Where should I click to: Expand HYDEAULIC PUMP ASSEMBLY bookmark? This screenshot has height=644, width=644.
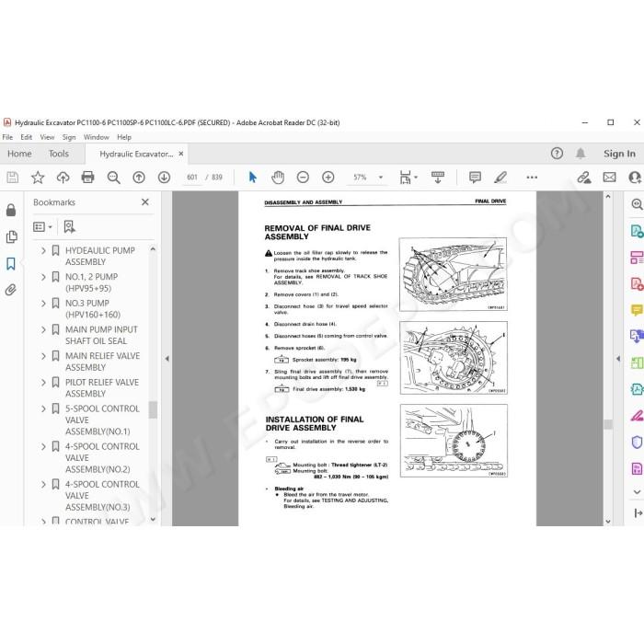point(43,250)
